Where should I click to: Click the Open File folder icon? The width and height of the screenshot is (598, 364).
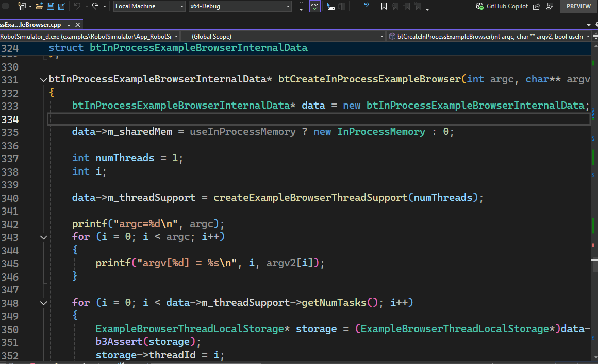pyautogui.click(x=39, y=6)
